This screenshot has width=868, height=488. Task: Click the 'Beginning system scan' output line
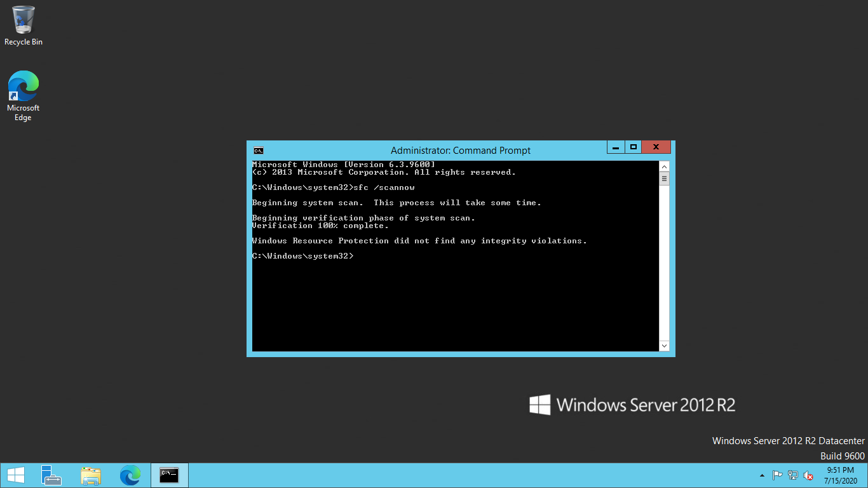tap(397, 203)
